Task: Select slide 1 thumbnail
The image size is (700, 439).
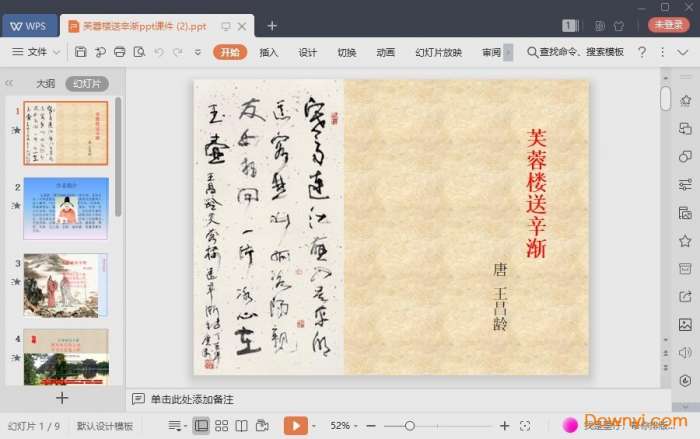Action: (x=66, y=133)
